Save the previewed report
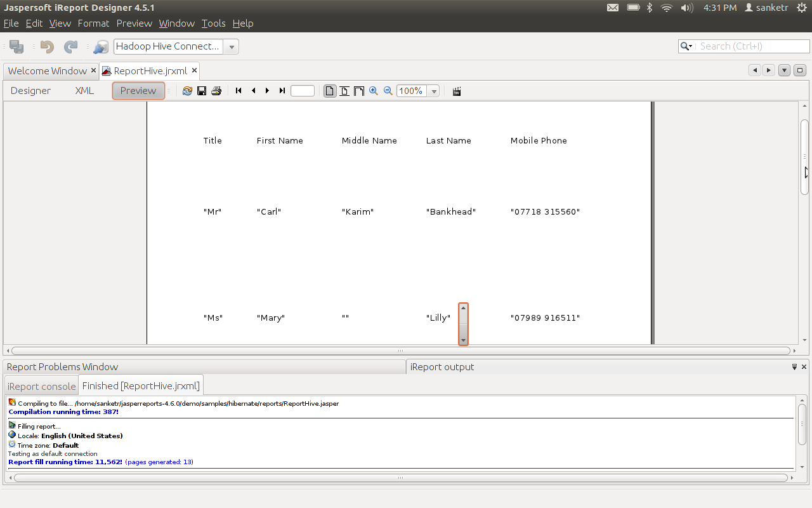The image size is (812, 508). pos(202,91)
